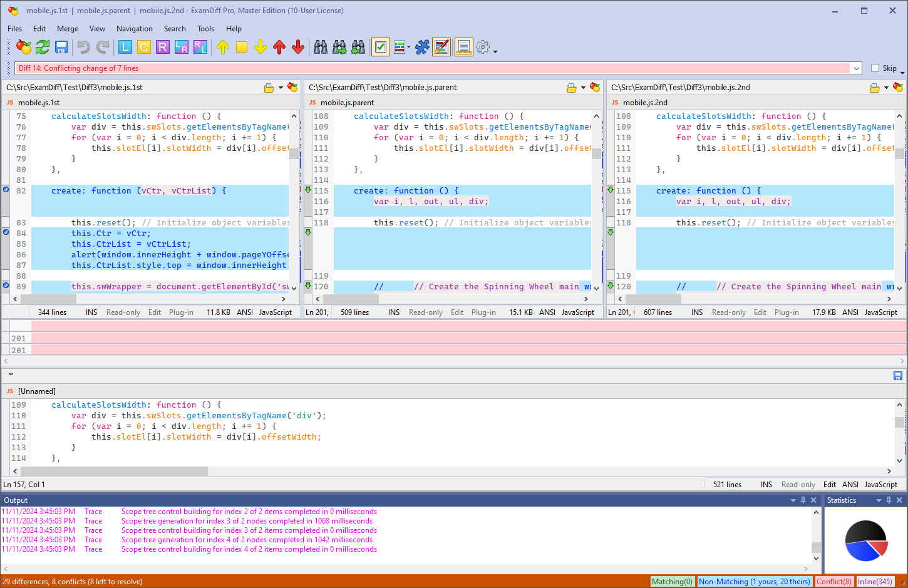This screenshot has width=908, height=588.
Task: Click the pie chart in Statistics panel
Action: [865, 541]
